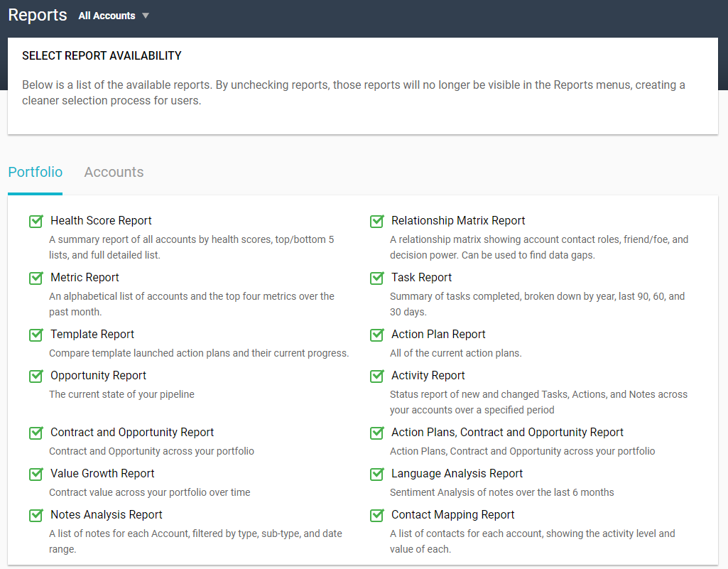The image size is (728, 569).
Task: Disable the Task Report
Action: coord(376,278)
